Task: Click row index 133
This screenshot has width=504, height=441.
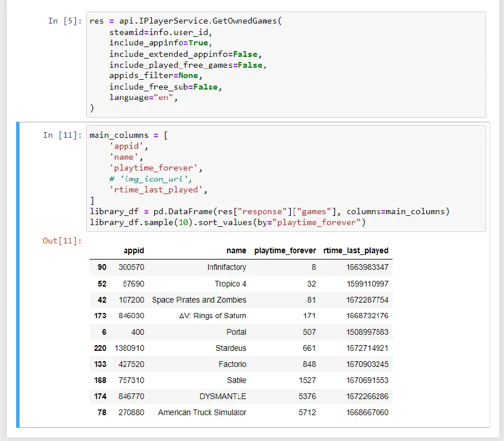Action: pos(100,364)
